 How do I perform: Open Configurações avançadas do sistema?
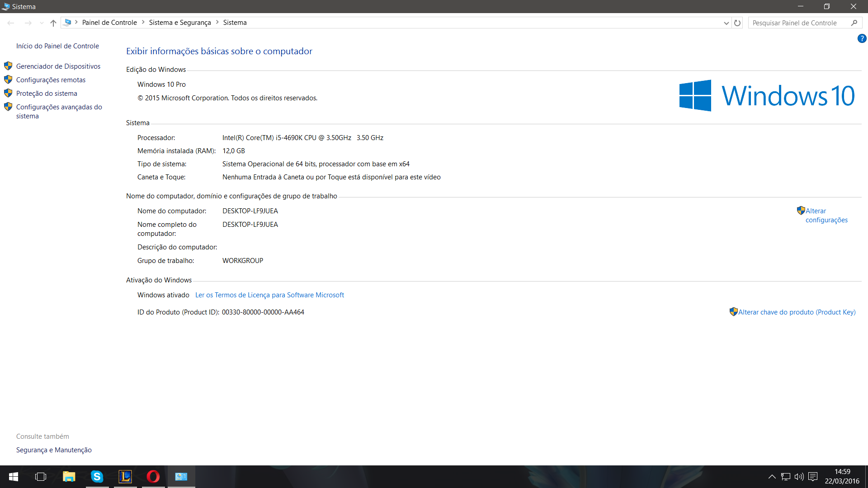pyautogui.click(x=59, y=111)
